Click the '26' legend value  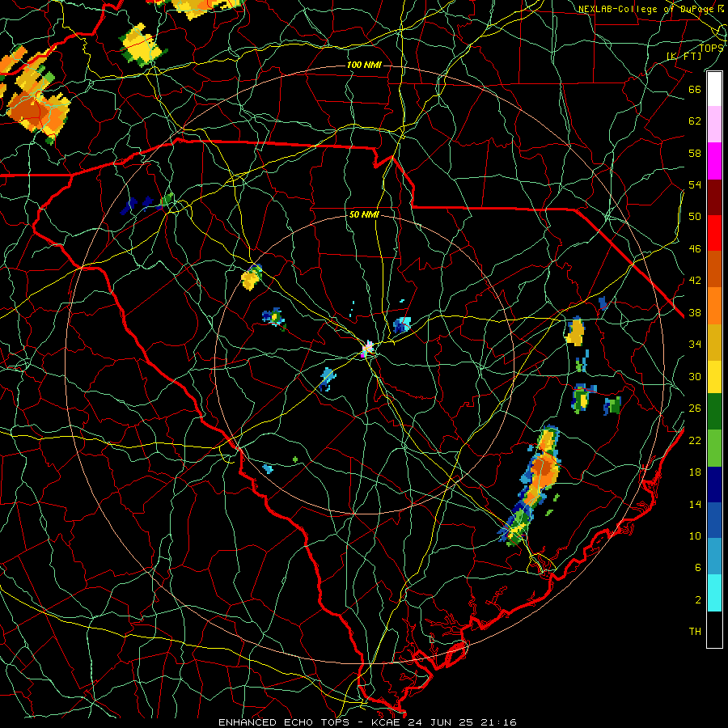click(695, 408)
